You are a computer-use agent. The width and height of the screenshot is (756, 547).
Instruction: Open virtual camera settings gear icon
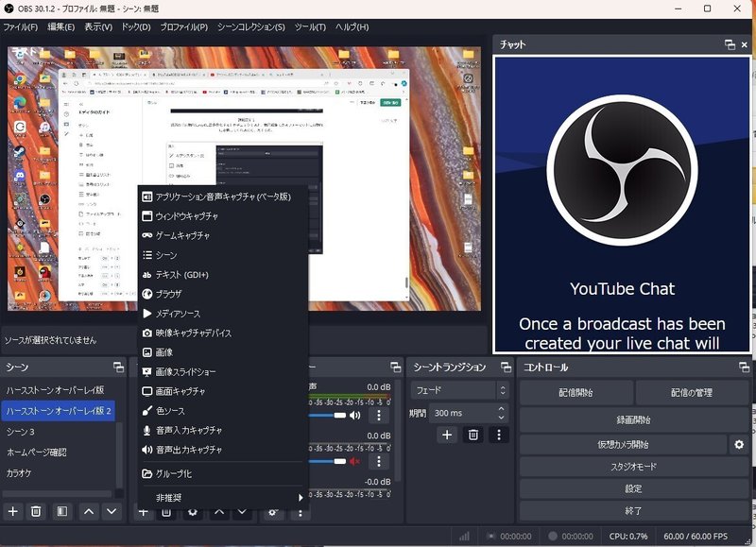click(739, 444)
